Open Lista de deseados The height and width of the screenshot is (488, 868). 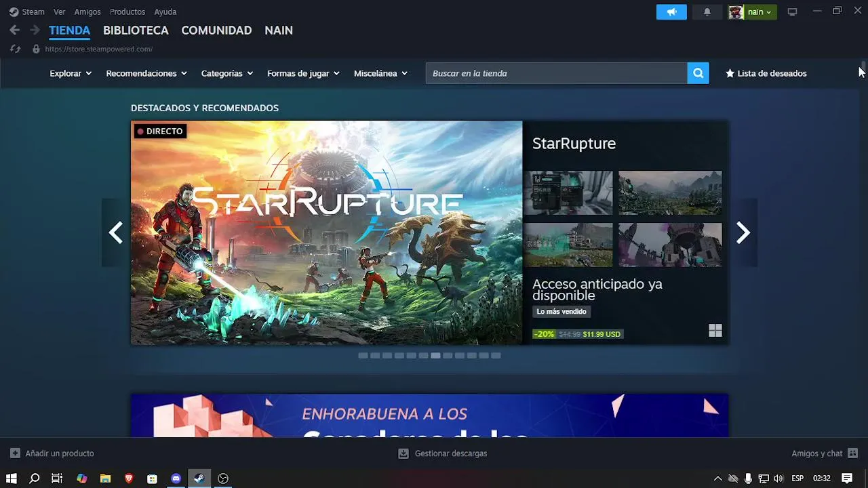point(766,73)
